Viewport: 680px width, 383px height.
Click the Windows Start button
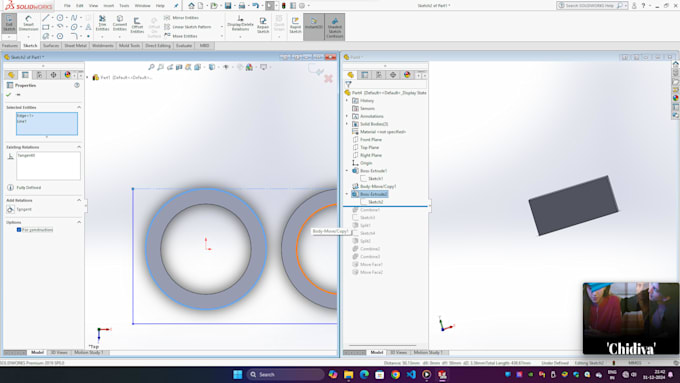click(238, 374)
